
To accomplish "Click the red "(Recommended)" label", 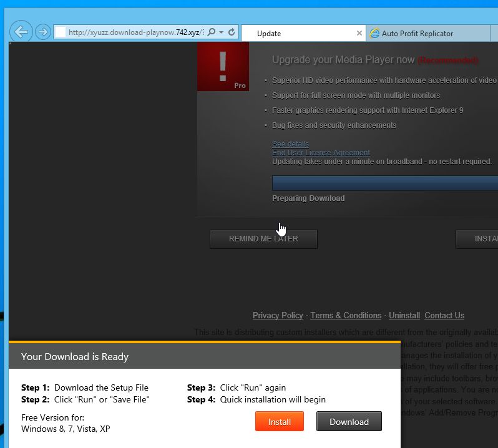I will point(447,61).
